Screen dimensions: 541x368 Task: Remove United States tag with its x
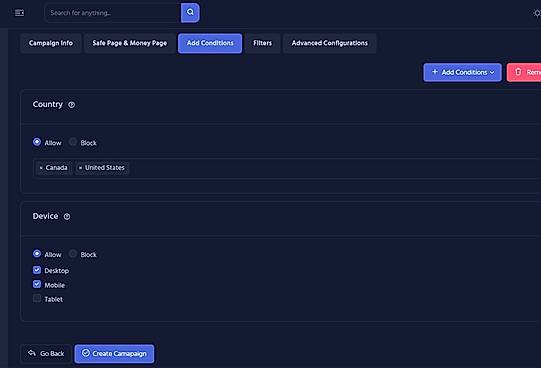80,168
